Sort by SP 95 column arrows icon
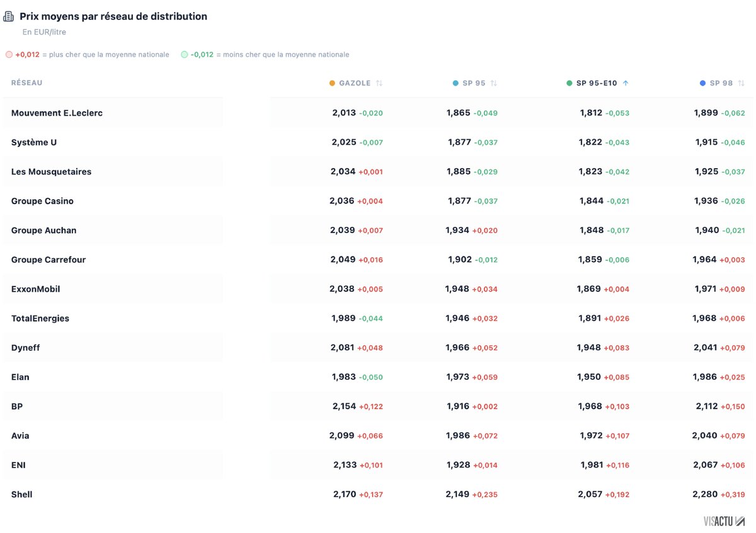Screen dimensions: 756x533 (x=494, y=83)
